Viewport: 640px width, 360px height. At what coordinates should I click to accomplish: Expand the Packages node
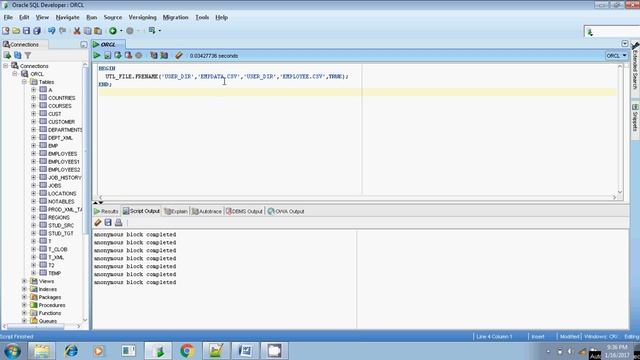pos(24,297)
